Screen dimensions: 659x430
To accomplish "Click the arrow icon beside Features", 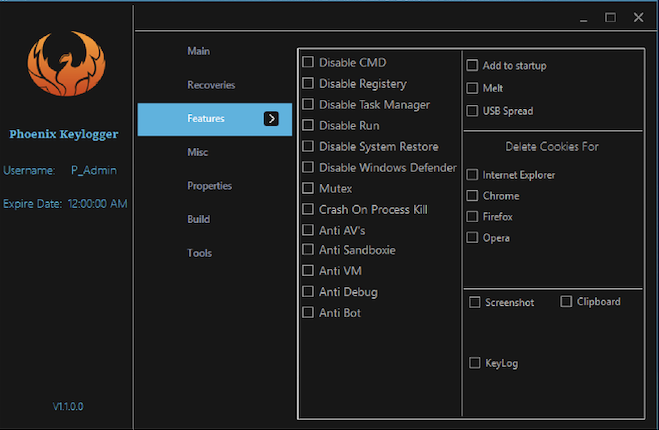I will tap(271, 119).
